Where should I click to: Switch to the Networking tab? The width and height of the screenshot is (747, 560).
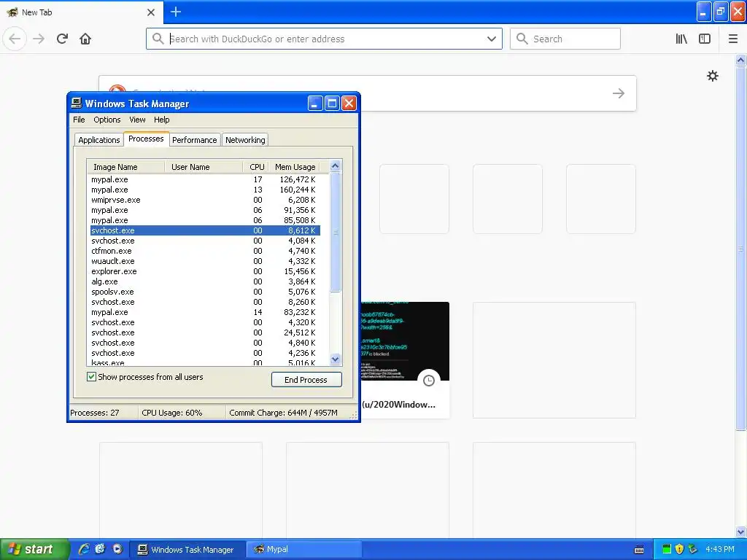(245, 139)
